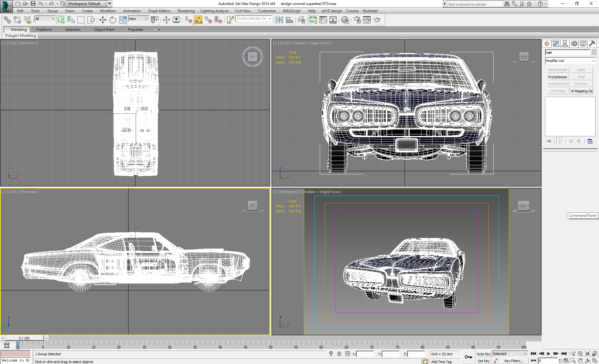
Task: Click the Bind to Space Warp icon
Action: pyautogui.click(x=27, y=20)
